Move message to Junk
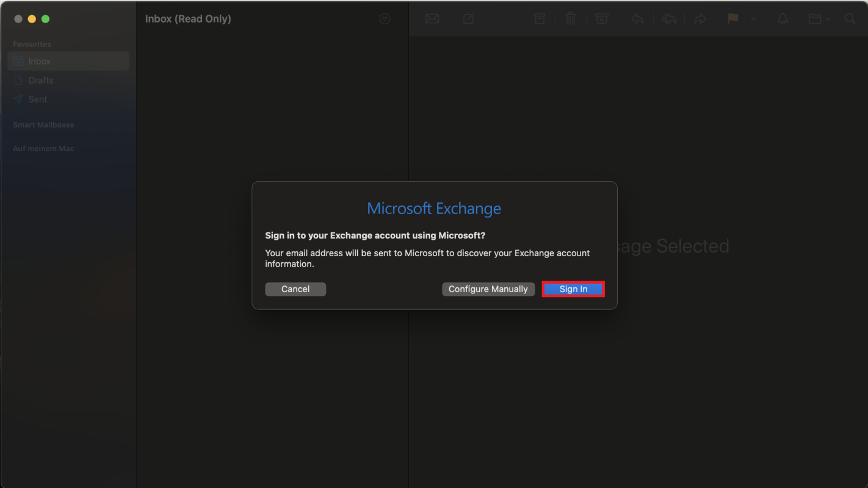The height and width of the screenshot is (488, 868). [602, 19]
